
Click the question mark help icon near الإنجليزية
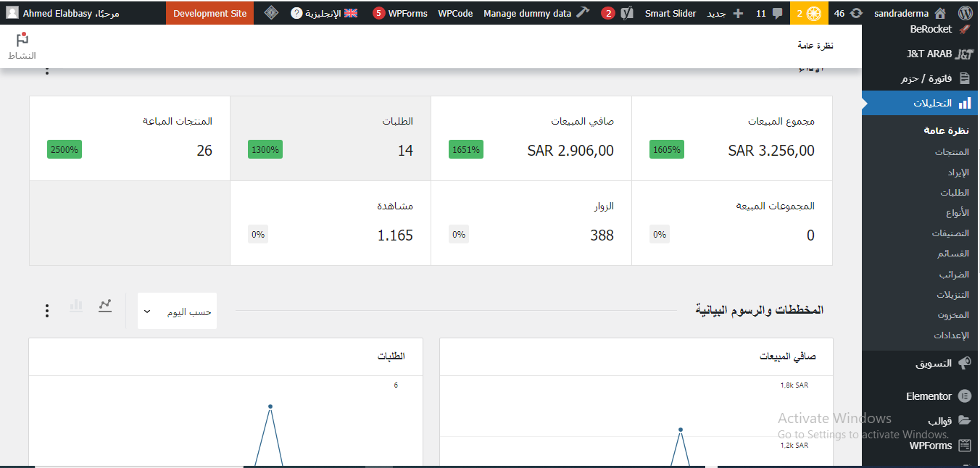(x=296, y=13)
